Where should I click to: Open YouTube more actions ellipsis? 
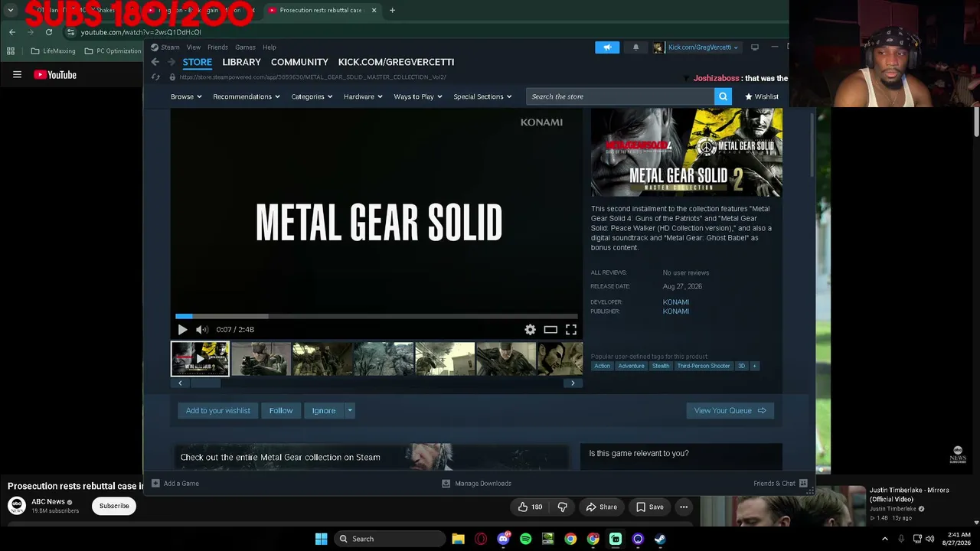(684, 507)
